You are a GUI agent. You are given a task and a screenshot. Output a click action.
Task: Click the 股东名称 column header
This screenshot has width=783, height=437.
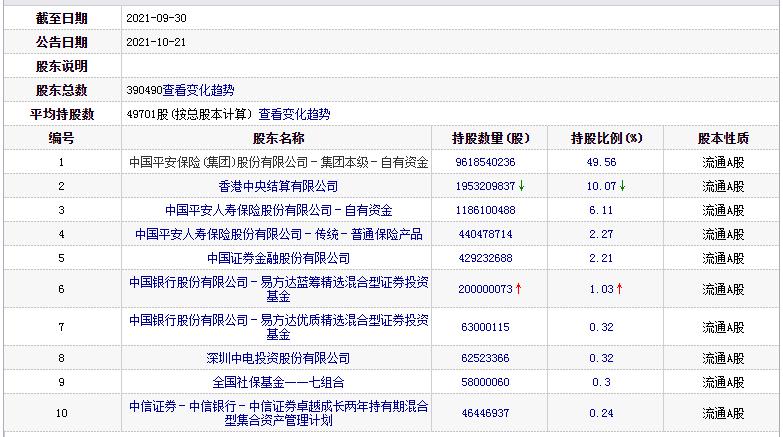click(278, 138)
